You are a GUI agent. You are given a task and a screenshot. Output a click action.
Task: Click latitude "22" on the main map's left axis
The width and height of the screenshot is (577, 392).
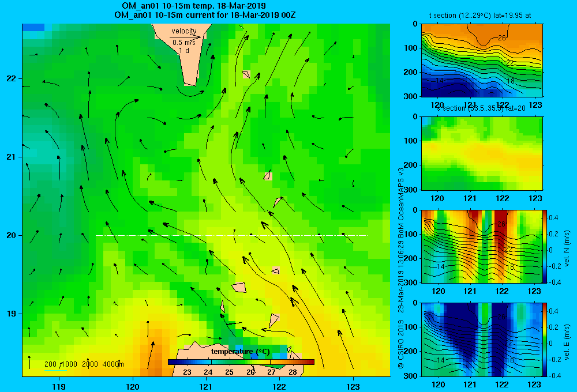pyautogui.click(x=12, y=78)
